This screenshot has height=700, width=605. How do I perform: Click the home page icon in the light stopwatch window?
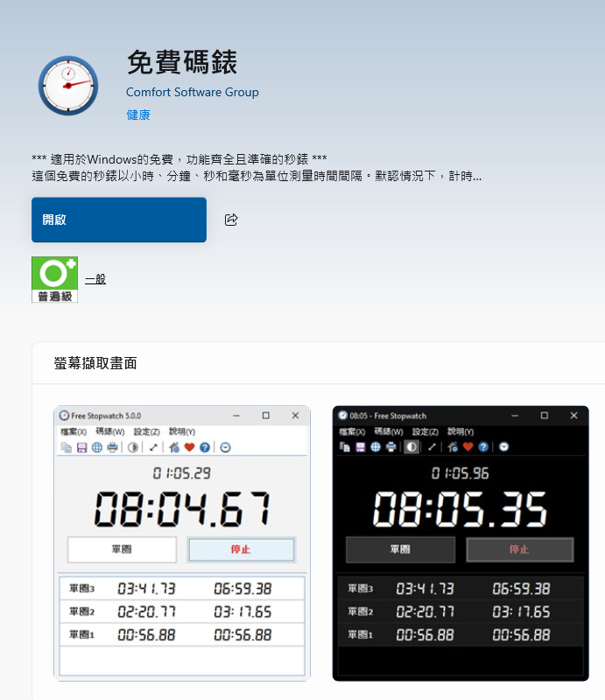(x=174, y=447)
